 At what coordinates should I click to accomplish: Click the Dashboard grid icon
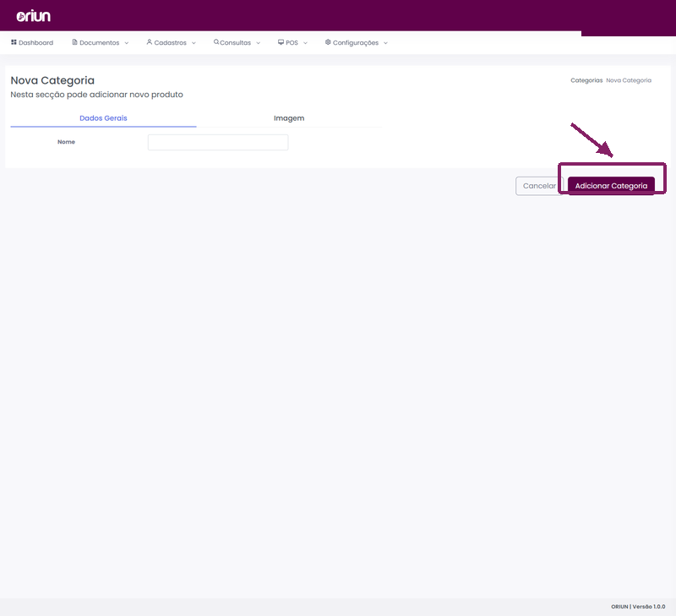click(x=14, y=42)
